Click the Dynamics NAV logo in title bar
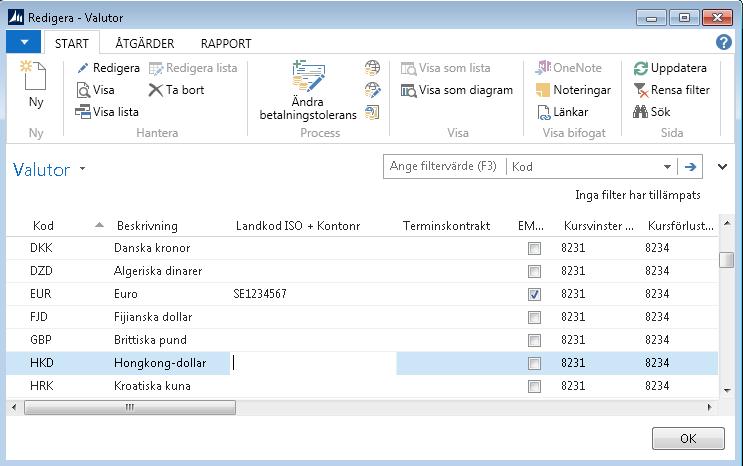Screen dimensions: 743x466 (16, 18)
